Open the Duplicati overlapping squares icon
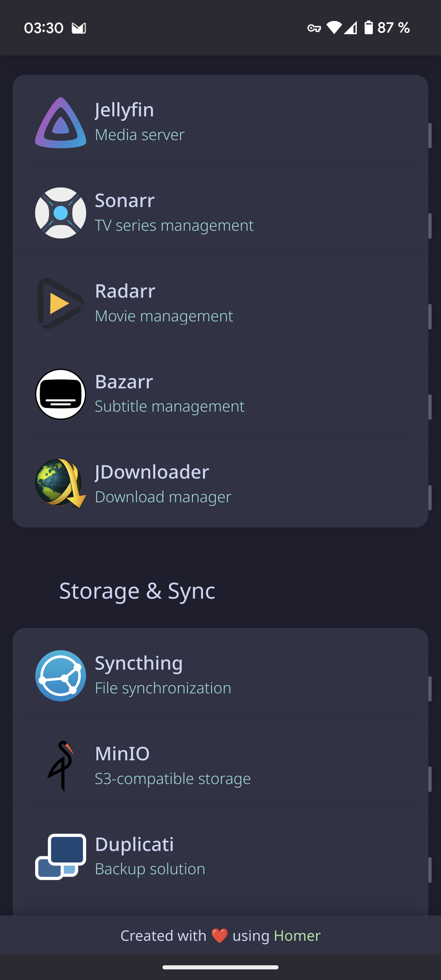 (60, 856)
